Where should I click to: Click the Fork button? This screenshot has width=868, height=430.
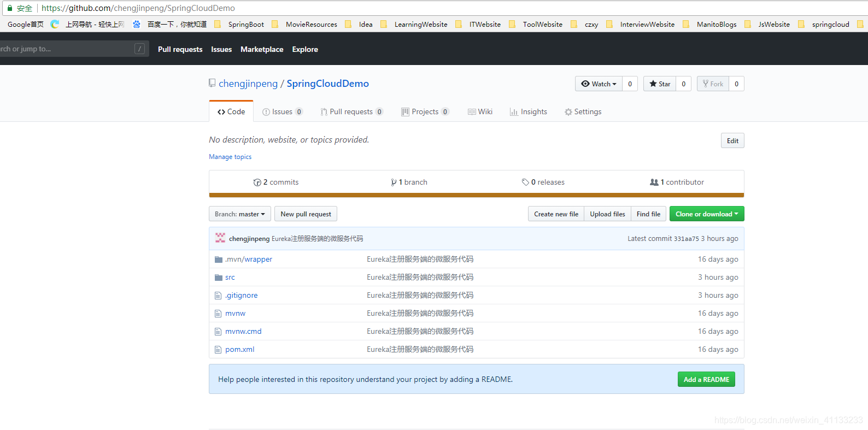tap(713, 84)
